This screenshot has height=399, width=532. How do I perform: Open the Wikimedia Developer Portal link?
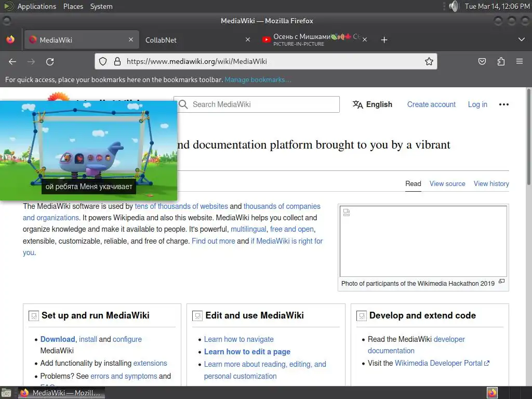(442, 363)
